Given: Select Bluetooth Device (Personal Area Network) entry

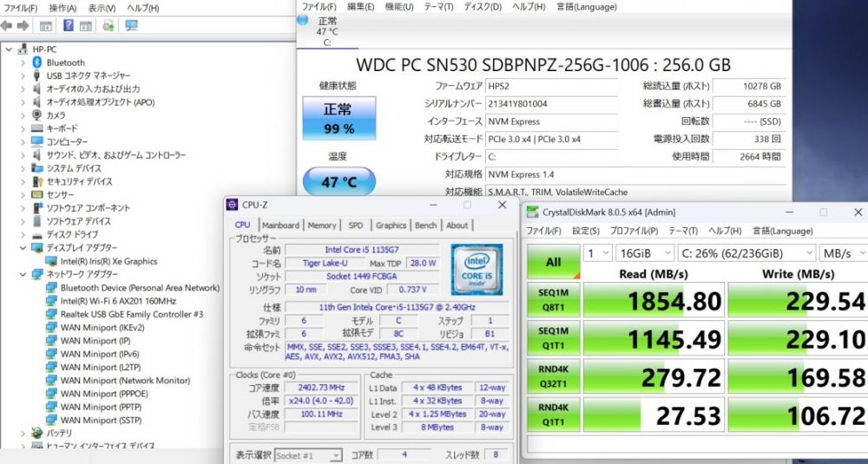Looking at the screenshot, I should pyautogui.click(x=140, y=288).
